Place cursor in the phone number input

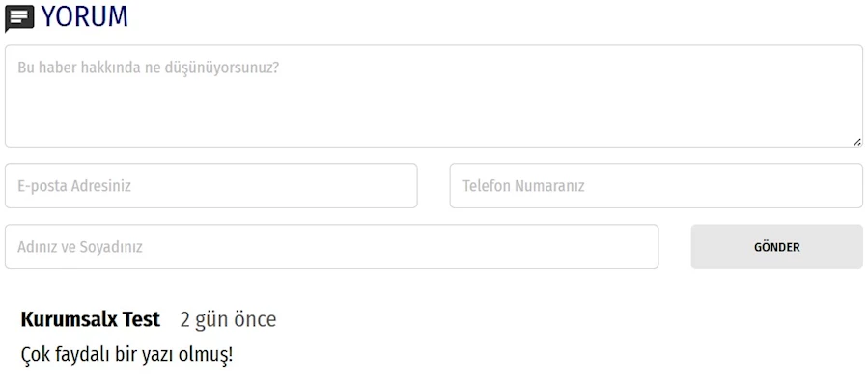point(656,186)
